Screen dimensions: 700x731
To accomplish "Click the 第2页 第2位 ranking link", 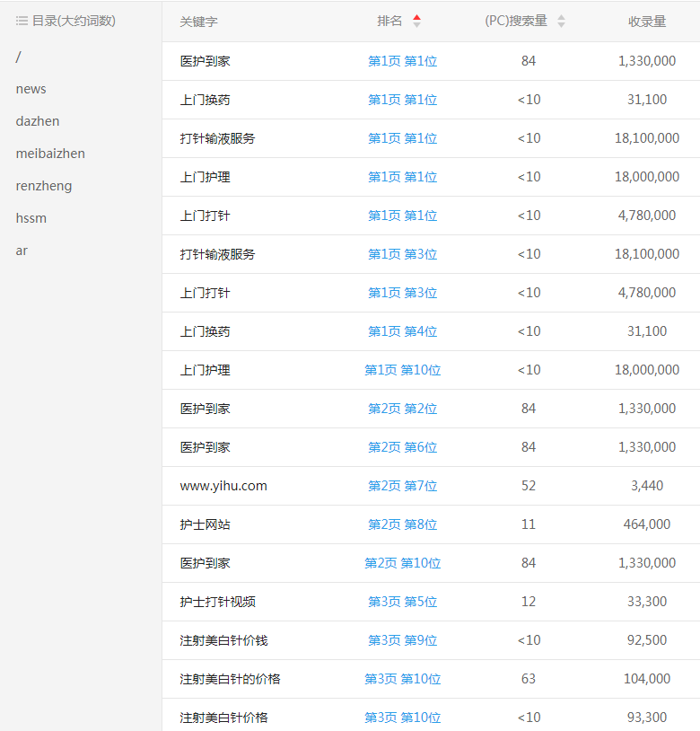I will click(402, 409).
